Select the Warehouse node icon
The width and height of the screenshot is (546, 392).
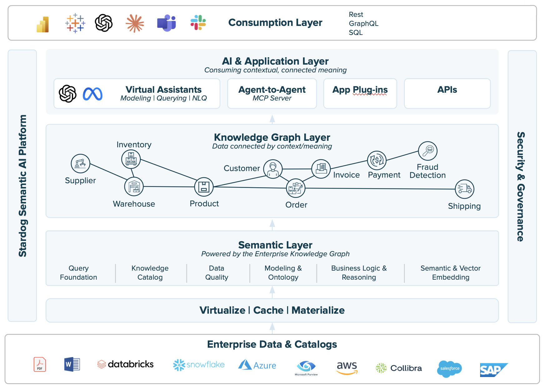134,186
